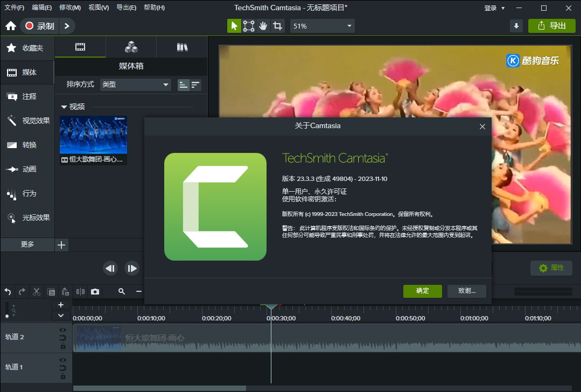
Task: Open the 修改(M) menu
Action: click(70, 8)
